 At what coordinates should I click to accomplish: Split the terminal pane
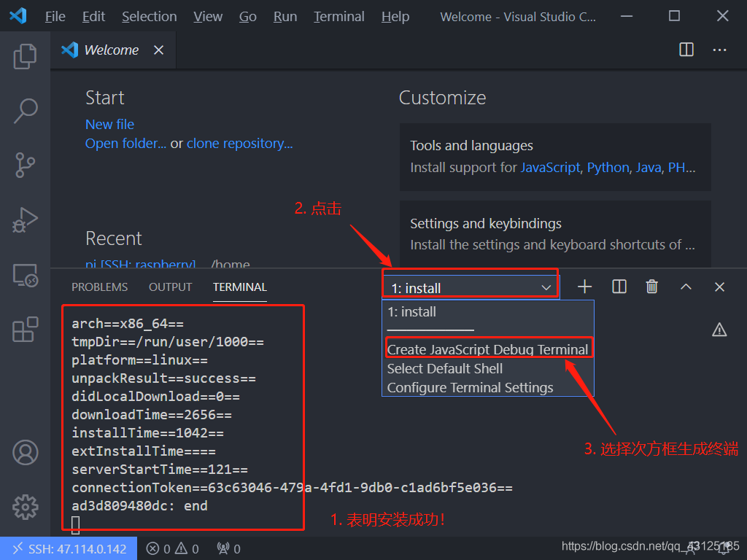619,287
